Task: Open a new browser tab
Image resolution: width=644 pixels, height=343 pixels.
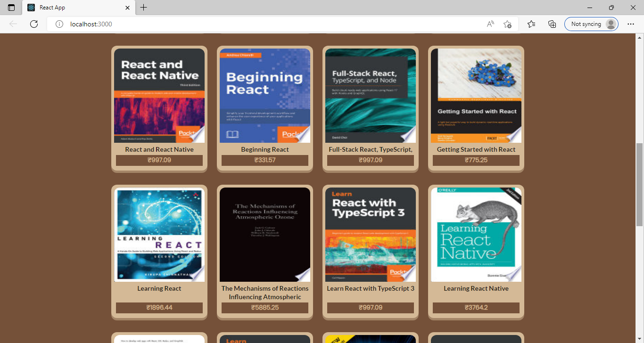Action: [x=143, y=8]
